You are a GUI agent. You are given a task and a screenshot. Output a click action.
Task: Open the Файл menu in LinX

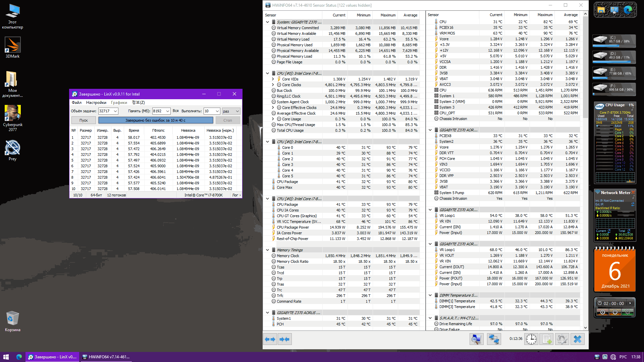76,103
